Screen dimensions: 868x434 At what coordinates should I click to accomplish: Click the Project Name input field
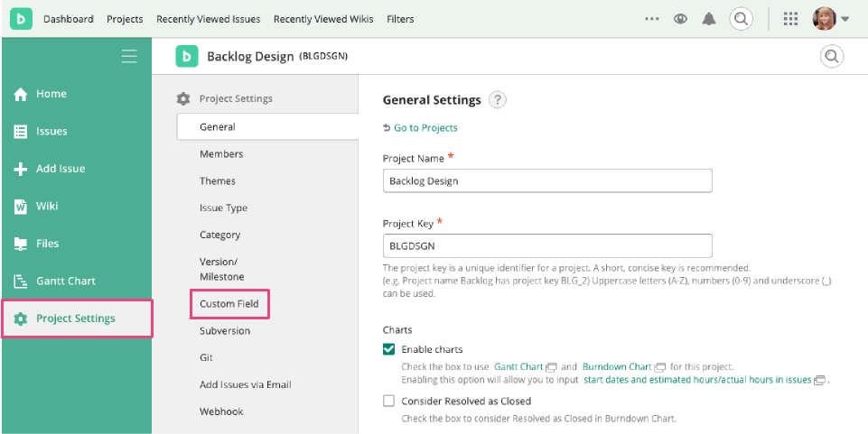(x=547, y=180)
